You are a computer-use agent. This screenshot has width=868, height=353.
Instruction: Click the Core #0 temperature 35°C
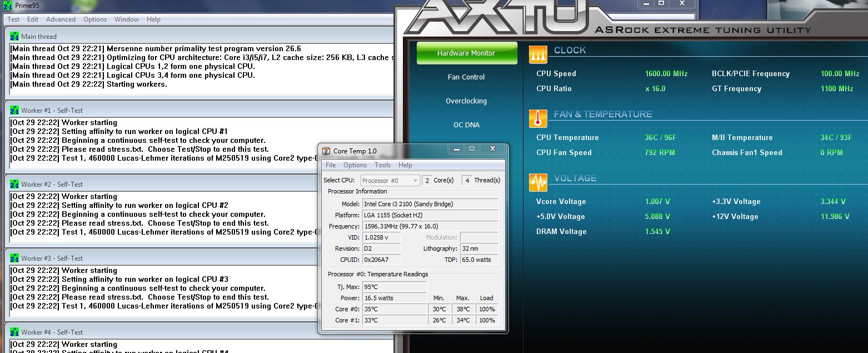pyautogui.click(x=395, y=309)
